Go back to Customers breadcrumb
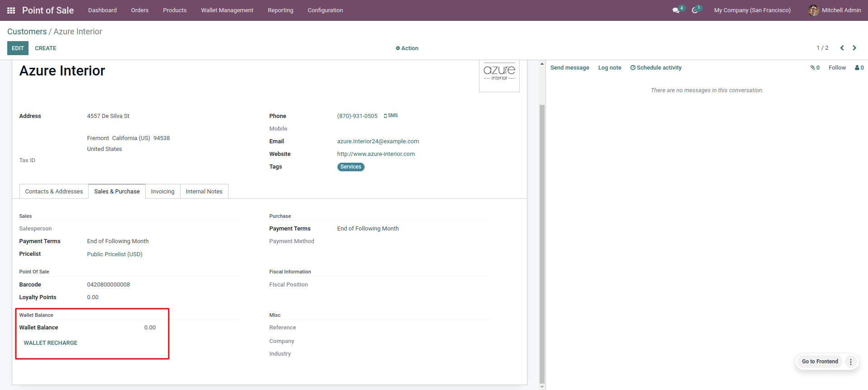This screenshot has width=868, height=390. [27, 32]
